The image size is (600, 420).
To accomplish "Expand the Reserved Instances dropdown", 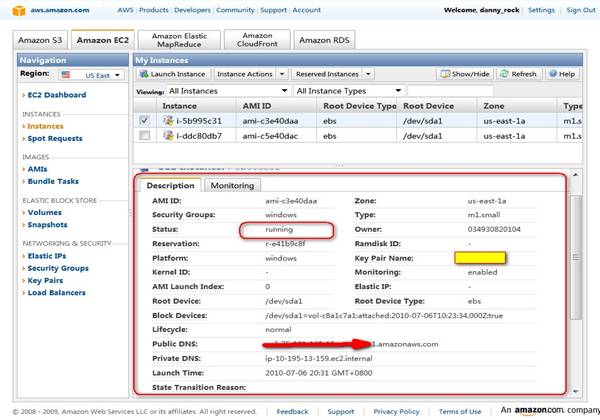I will [332, 74].
